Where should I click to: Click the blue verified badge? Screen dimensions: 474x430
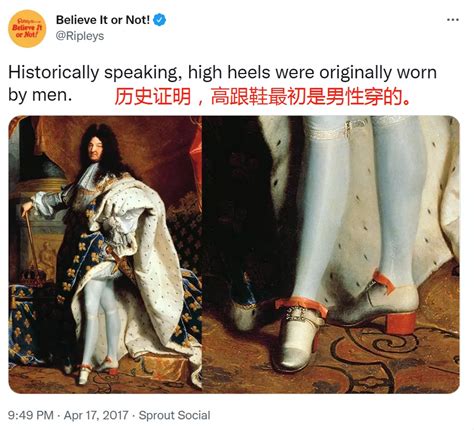[159, 20]
